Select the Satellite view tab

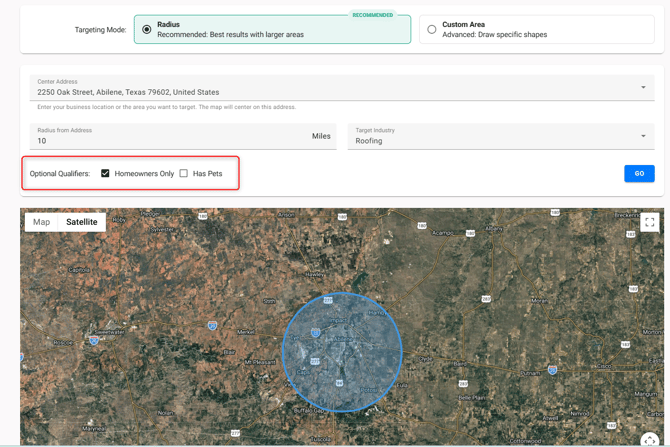pos(82,222)
